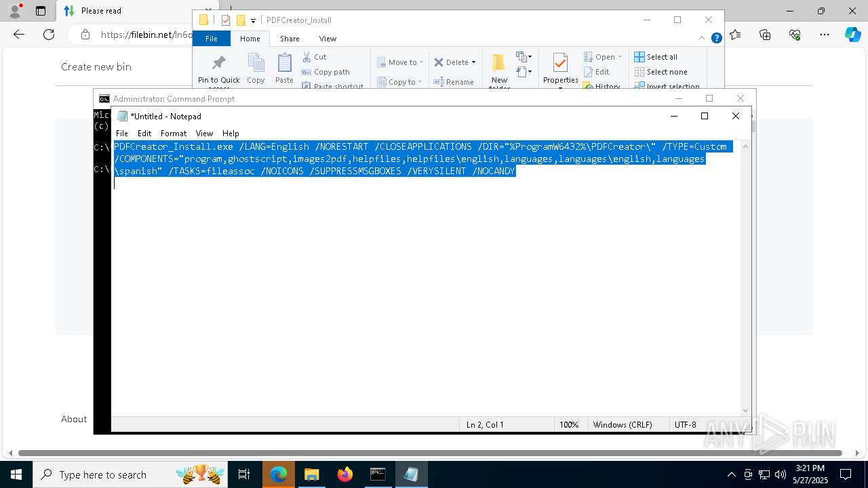Open File Explorer on the taskbar
The width and height of the screenshot is (868, 488).
tap(311, 474)
